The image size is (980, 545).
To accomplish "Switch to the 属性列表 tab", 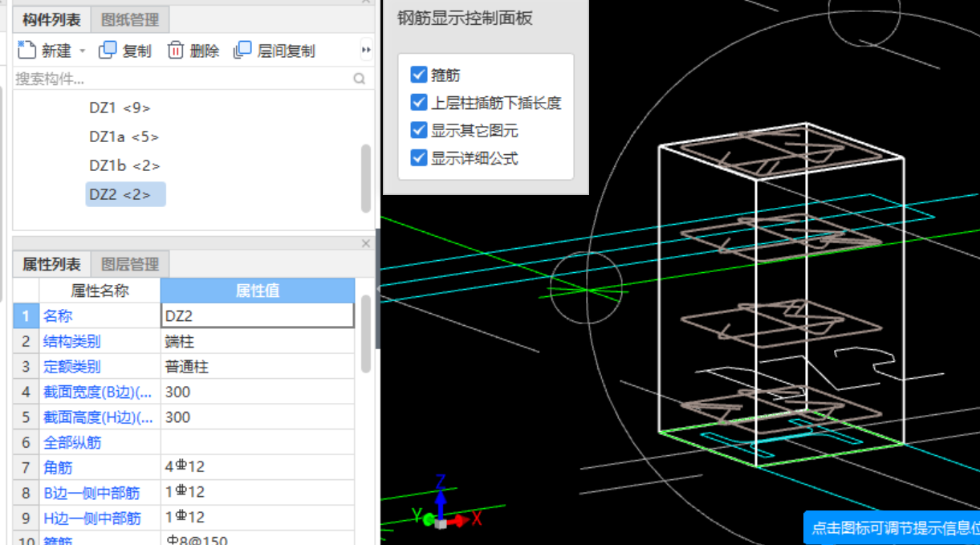I will pyautogui.click(x=51, y=264).
